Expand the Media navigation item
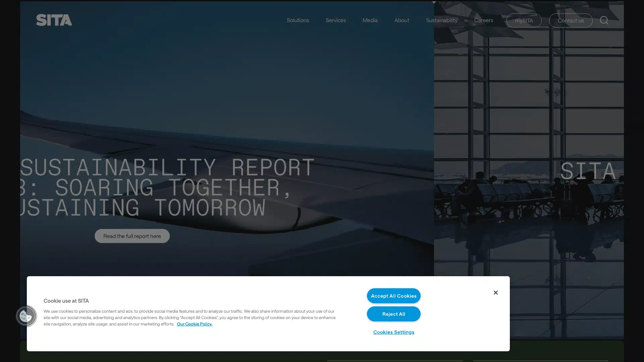 [x=370, y=20]
